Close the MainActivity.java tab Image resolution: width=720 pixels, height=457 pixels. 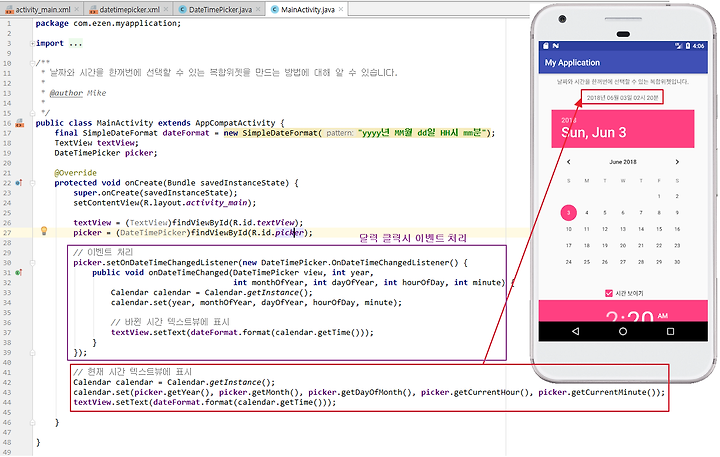point(341,9)
